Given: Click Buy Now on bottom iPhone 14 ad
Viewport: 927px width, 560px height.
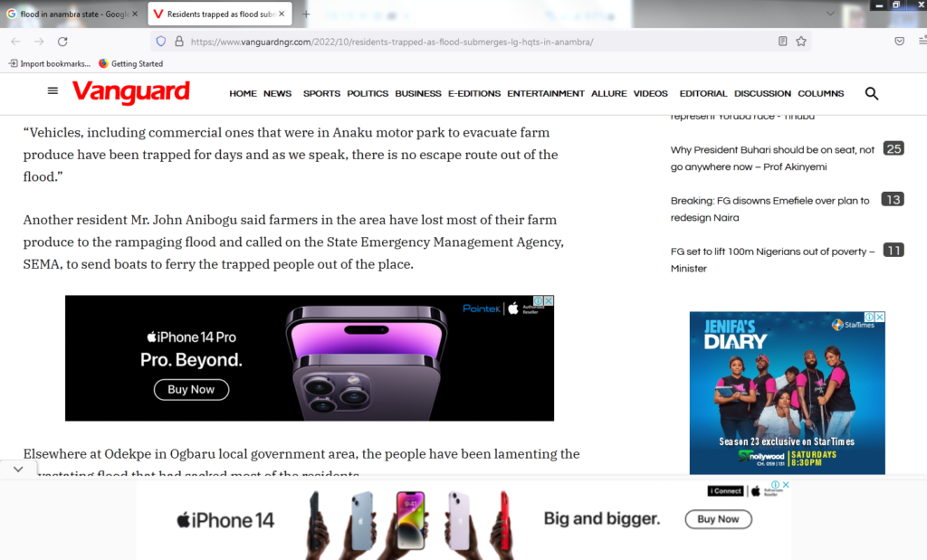Looking at the screenshot, I should 718,519.
